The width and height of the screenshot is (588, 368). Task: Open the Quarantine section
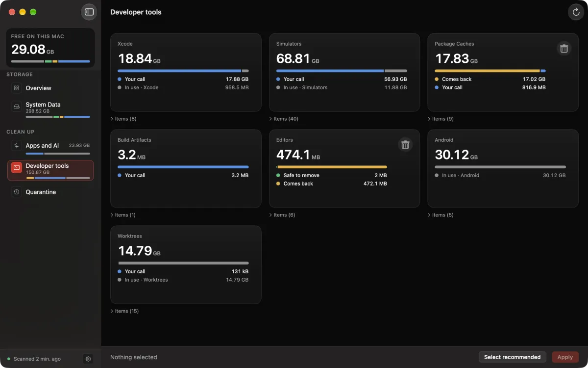point(50,192)
